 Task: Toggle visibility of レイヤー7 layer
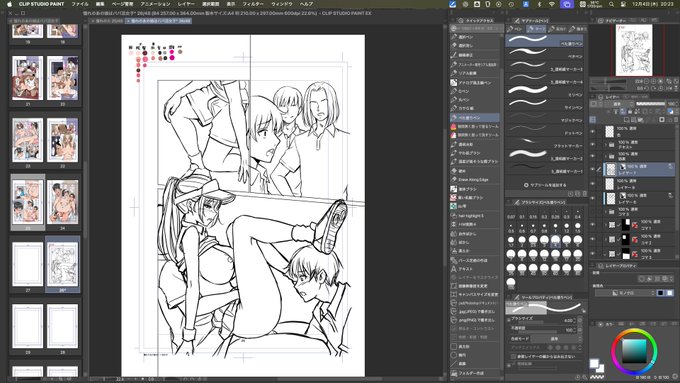(593, 170)
